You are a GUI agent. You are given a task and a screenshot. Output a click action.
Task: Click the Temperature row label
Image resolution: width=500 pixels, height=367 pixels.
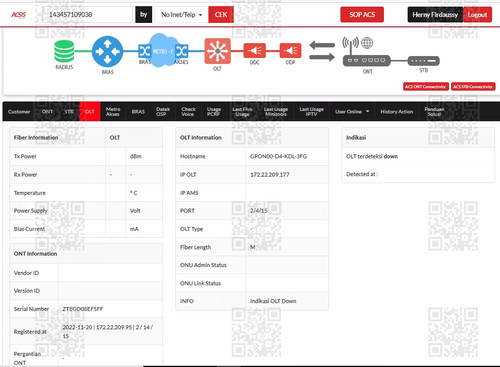tap(30, 193)
